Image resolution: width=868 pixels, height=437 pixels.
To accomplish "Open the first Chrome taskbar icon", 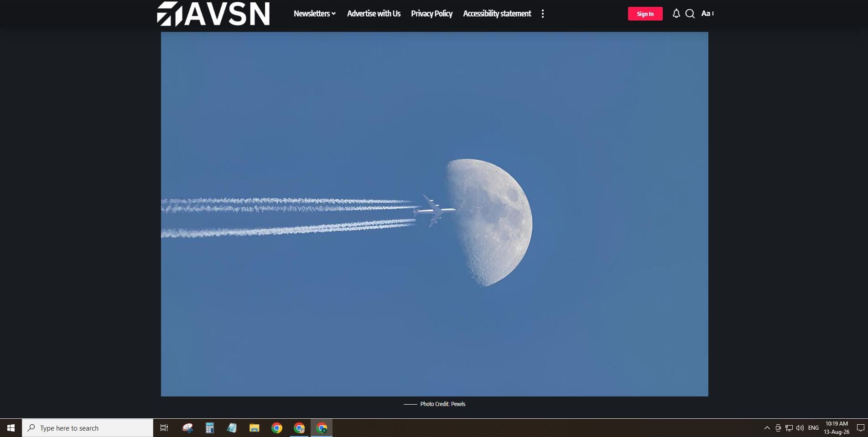I will (x=276, y=428).
